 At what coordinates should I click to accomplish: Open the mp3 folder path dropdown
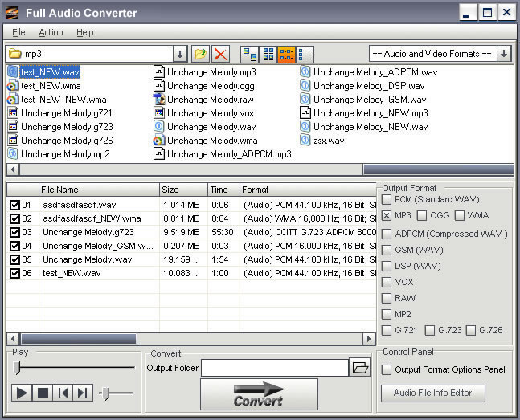[x=180, y=54]
